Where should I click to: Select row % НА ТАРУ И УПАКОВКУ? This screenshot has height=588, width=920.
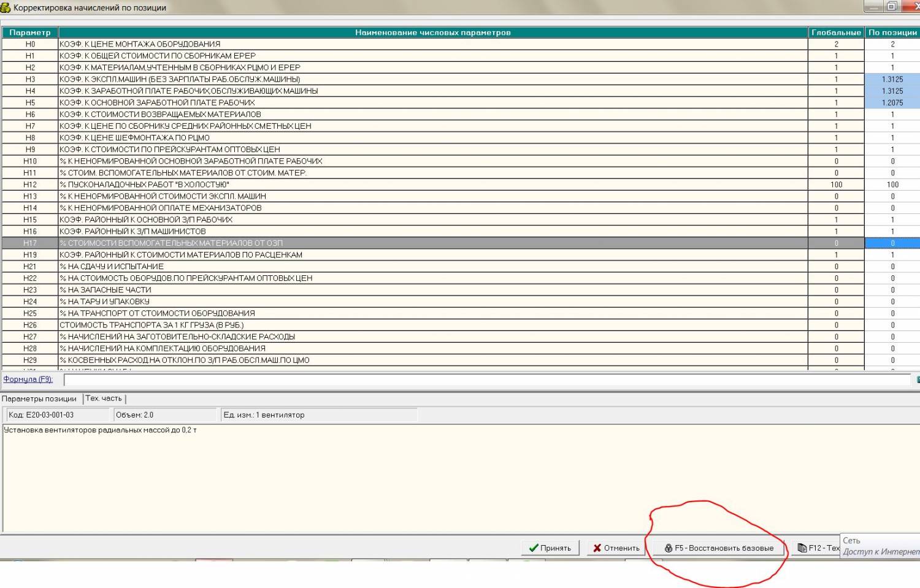pos(433,301)
